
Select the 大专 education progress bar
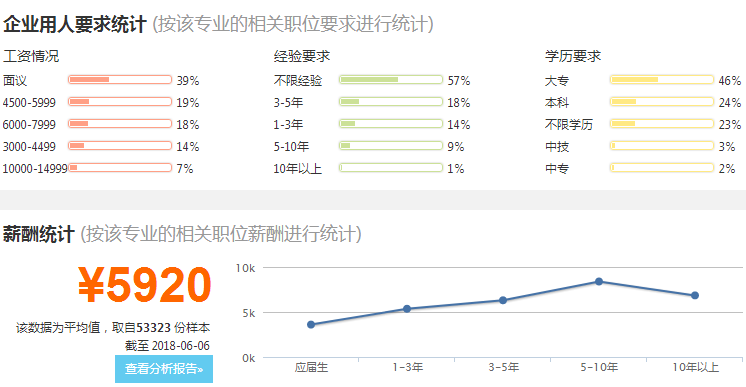pyautogui.click(x=662, y=79)
